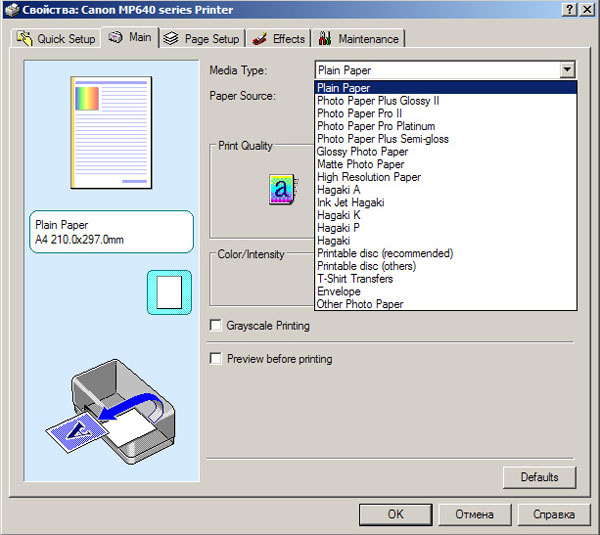Collapse the Media Type dropdown arrow
The width and height of the screenshot is (600, 535).
pyautogui.click(x=567, y=70)
